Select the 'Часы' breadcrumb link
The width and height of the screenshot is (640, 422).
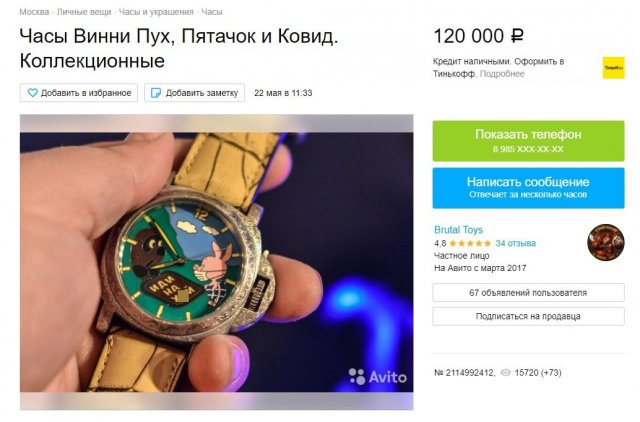coord(212,11)
